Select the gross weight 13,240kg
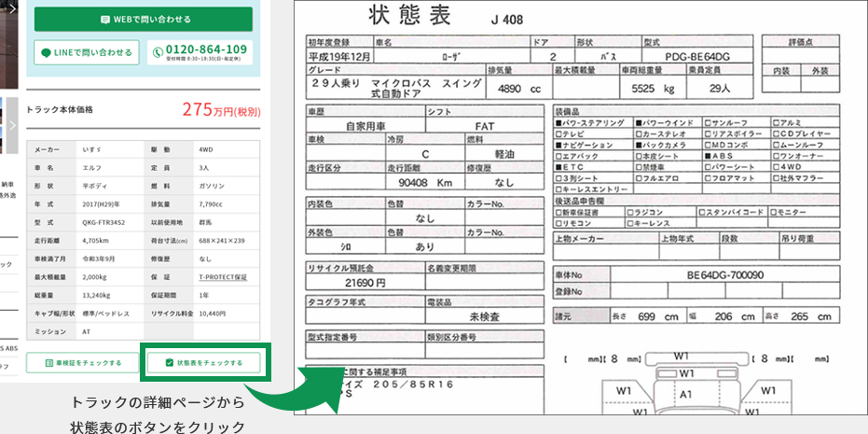The image size is (868, 434). click(96, 295)
